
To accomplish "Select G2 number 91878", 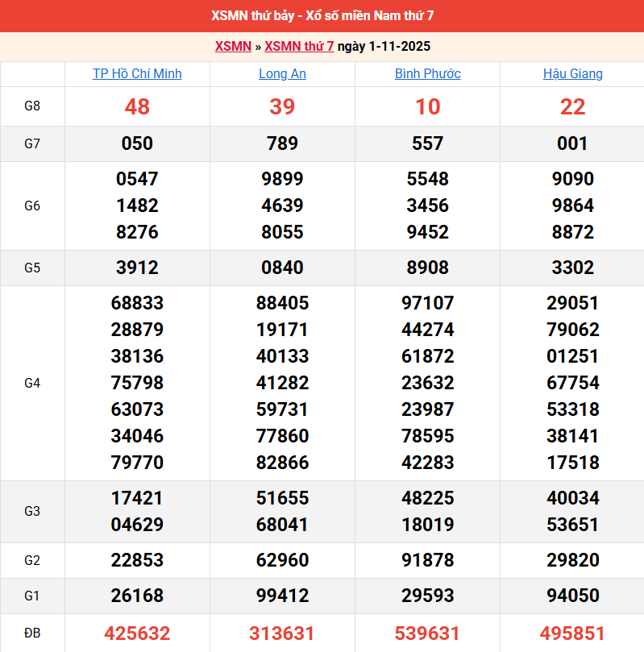I will [x=427, y=560].
